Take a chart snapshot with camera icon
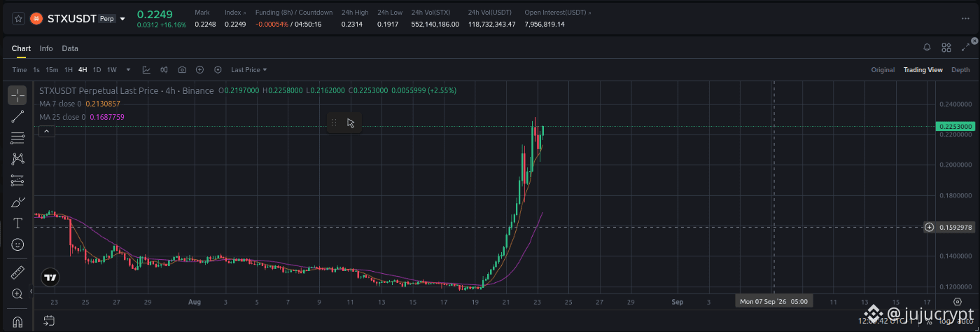 [x=182, y=70]
